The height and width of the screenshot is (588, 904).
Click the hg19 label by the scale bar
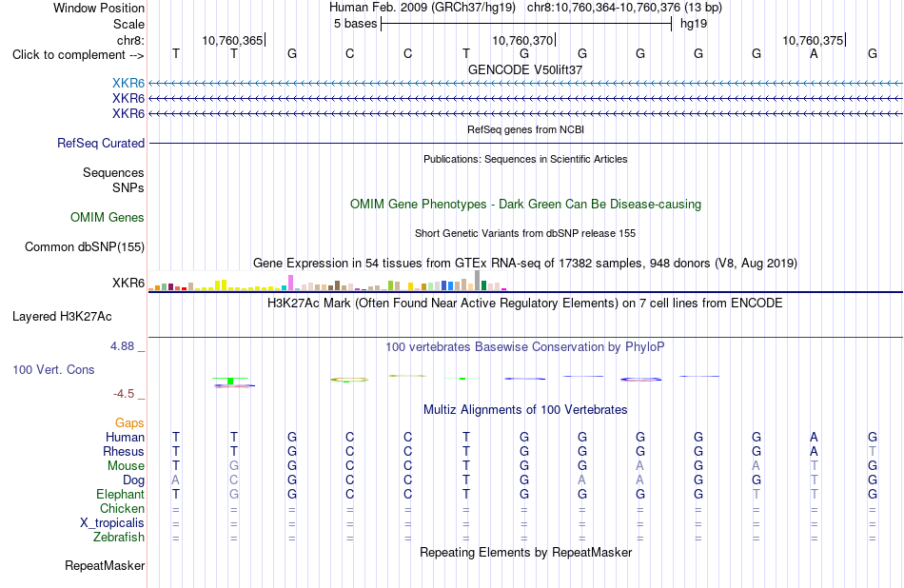[694, 24]
